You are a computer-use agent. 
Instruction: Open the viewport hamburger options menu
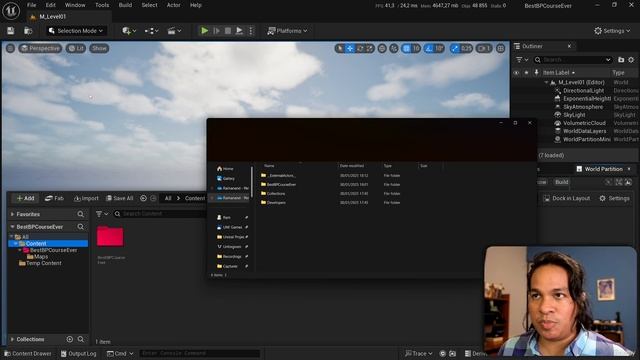pos(10,48)
